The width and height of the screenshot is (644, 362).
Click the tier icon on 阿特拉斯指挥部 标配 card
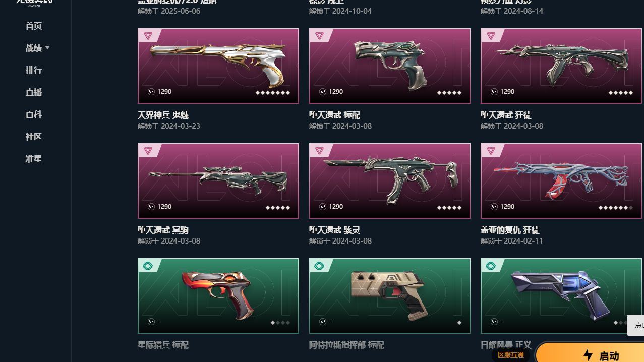(x=319, y=266)
